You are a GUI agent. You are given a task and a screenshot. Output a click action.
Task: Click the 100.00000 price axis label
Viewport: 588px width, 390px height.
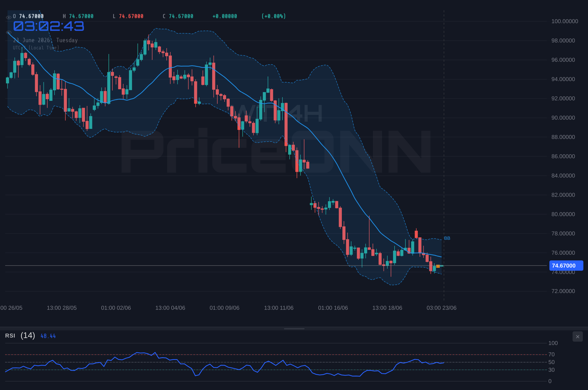(x=565, y=21)
